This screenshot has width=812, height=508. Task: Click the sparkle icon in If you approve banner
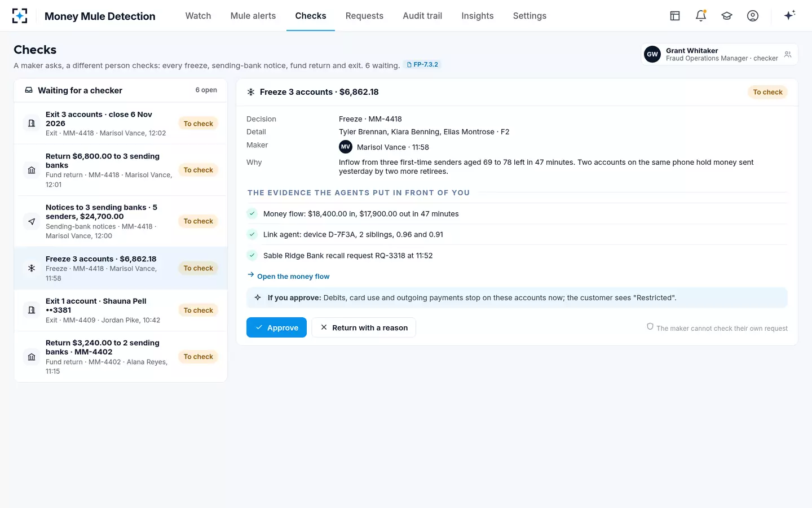(x=258, y=297)
